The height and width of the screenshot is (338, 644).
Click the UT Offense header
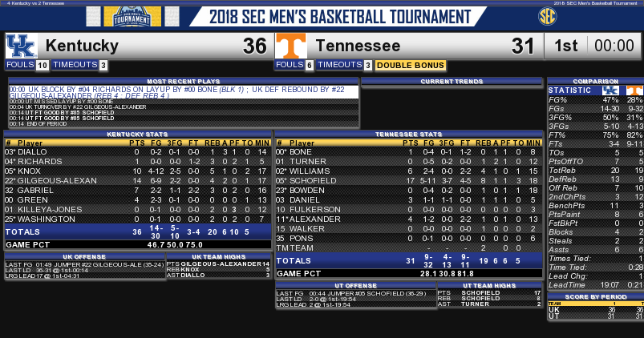coord(355,285)
